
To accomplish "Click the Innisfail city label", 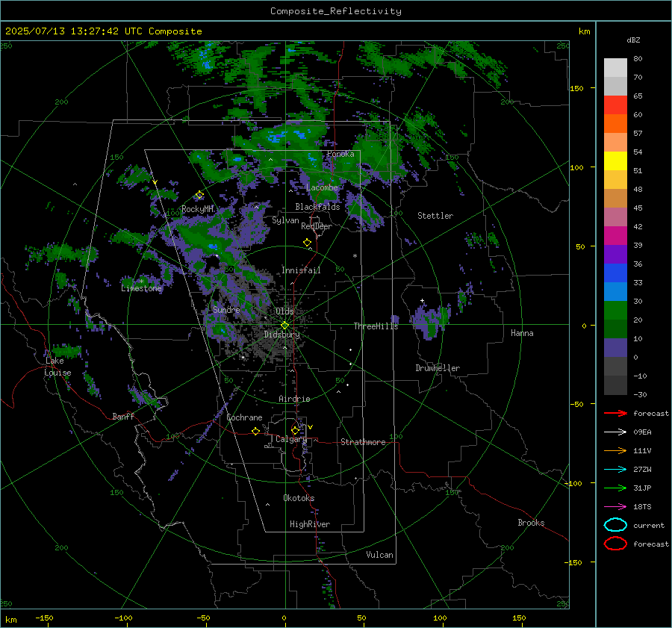I will click(x=301, y=270).
